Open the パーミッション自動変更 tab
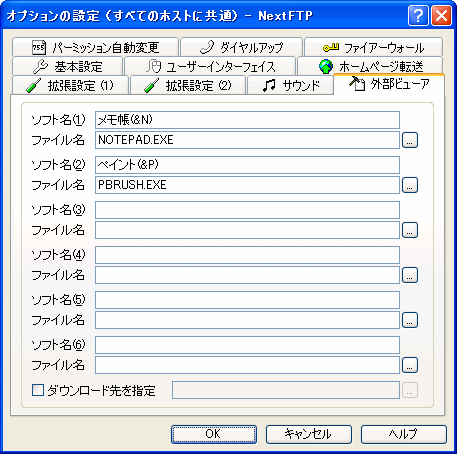The height and width of the screenshot is (454, 457). (95, 47)
